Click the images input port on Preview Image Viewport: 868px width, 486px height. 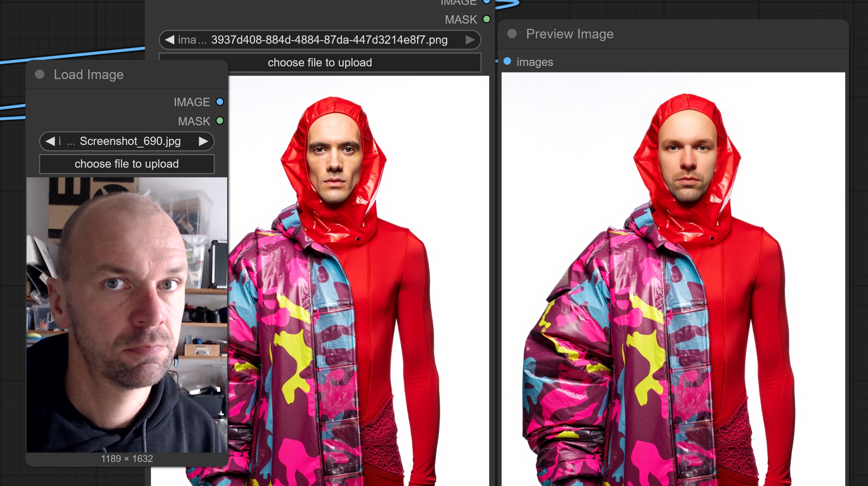507,62
